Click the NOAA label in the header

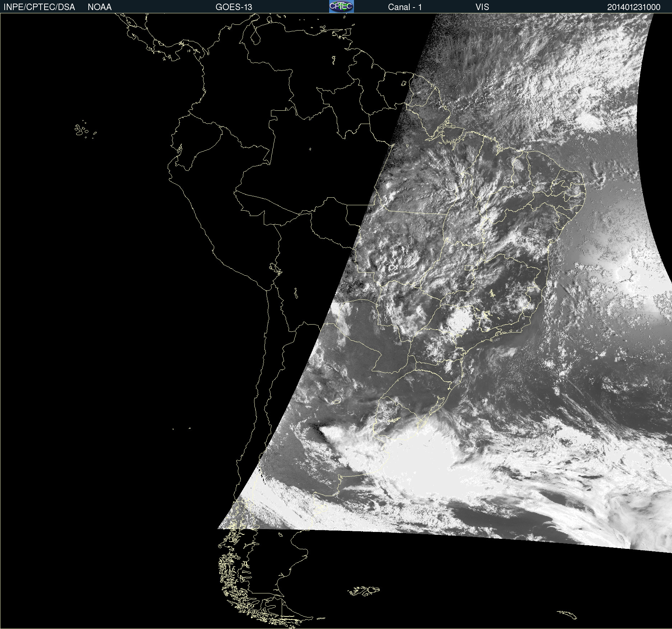click(x=100, y=7)
